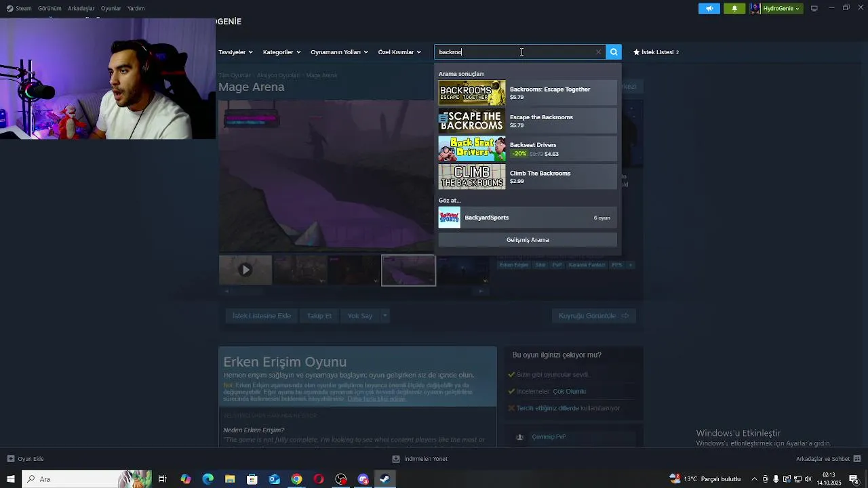
Task: Open the Mage Arena breadcrumb link
Action: [321, 75]
